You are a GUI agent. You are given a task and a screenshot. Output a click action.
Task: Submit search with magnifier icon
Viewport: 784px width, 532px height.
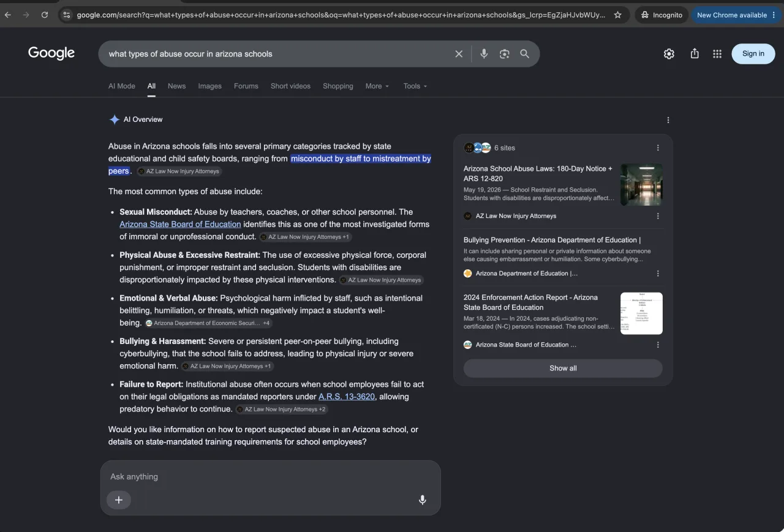[x=525, y=54]
